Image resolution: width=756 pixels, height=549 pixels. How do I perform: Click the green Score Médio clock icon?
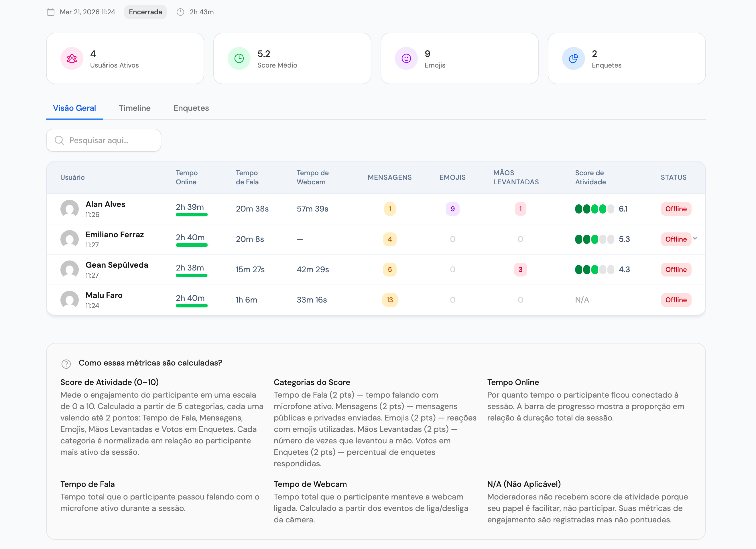pyautogui.click(x=239, y=59)
